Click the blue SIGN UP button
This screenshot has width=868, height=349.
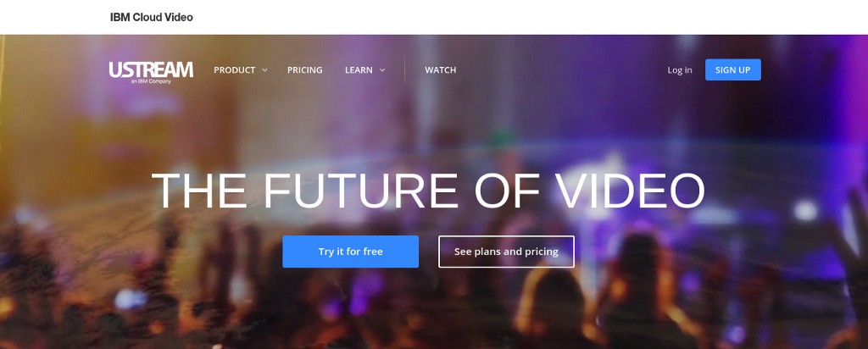point(733,69)
